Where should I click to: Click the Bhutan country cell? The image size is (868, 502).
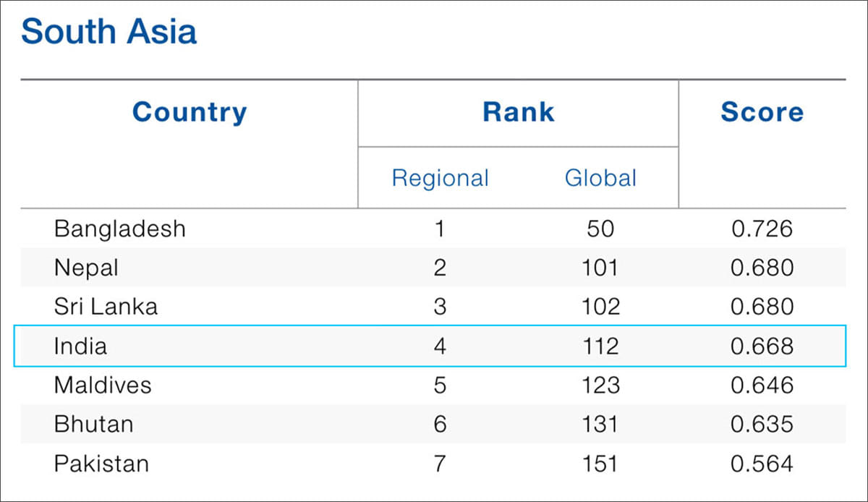pos(93,424)
